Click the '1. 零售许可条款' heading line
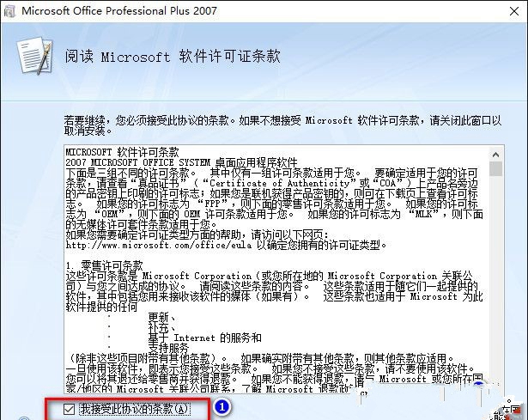 pos(105,265)
